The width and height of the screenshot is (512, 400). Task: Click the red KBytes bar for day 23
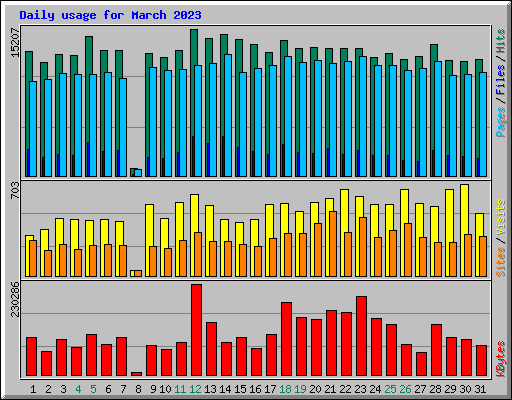362,336
